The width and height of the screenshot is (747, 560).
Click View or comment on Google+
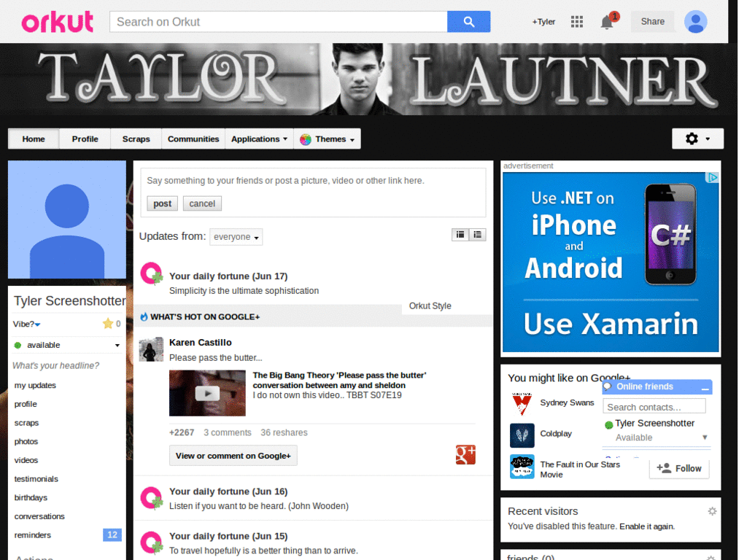233,456
